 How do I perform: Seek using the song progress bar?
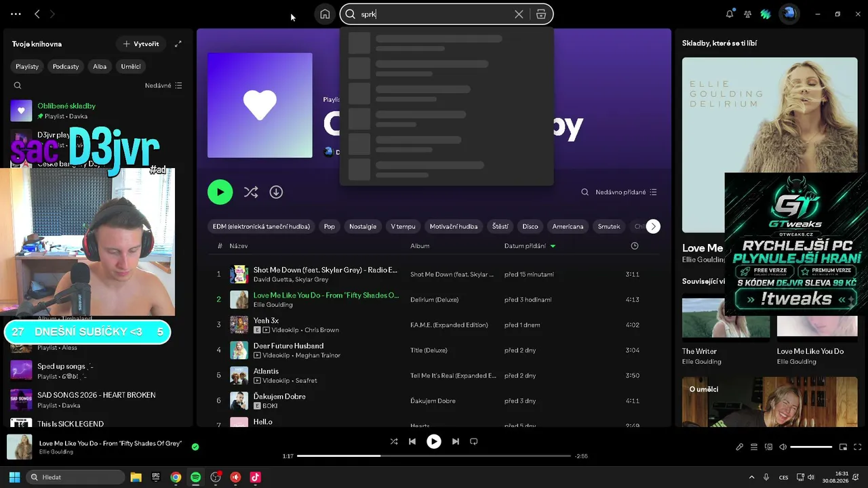434,456
